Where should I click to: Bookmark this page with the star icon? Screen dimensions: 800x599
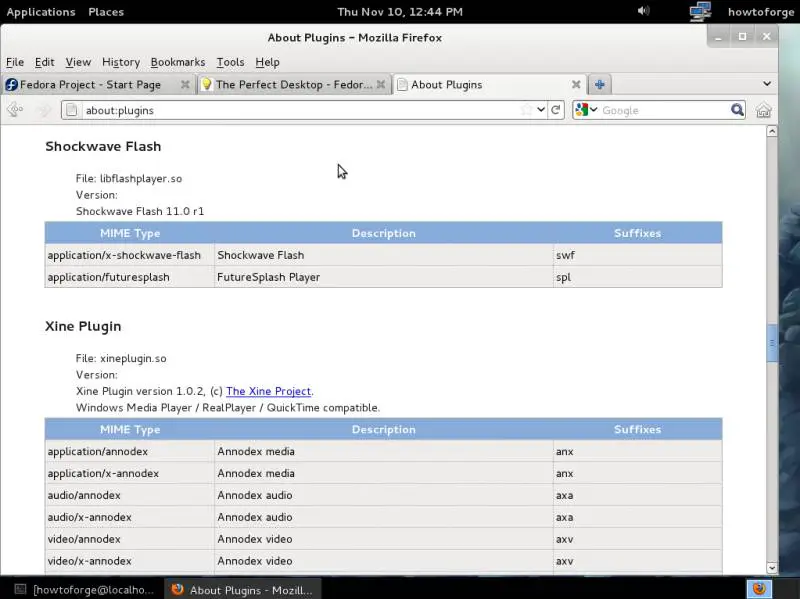tap(526, 110)
